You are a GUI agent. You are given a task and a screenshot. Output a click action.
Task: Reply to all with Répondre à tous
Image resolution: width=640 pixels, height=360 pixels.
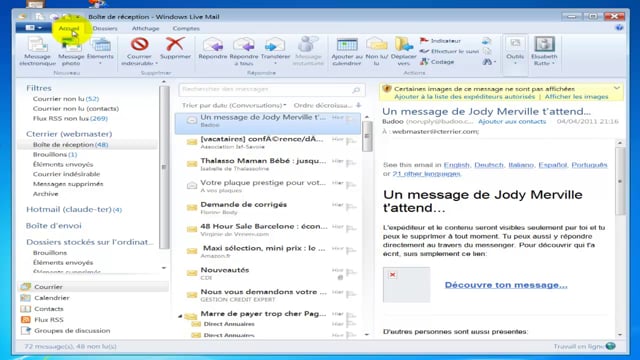244,51
